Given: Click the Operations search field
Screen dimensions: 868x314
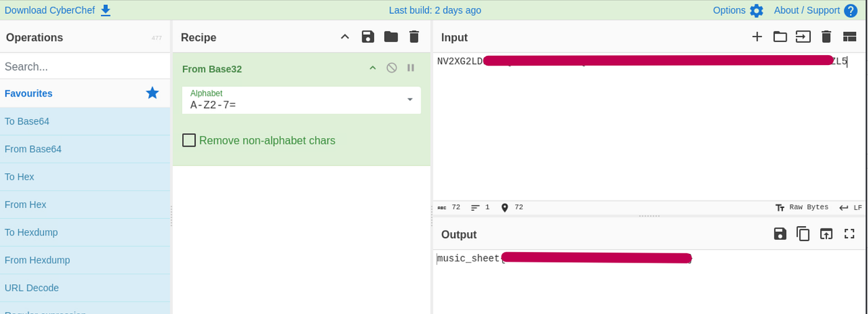Looking at the screenshot, I should click(x=85, y=66).
